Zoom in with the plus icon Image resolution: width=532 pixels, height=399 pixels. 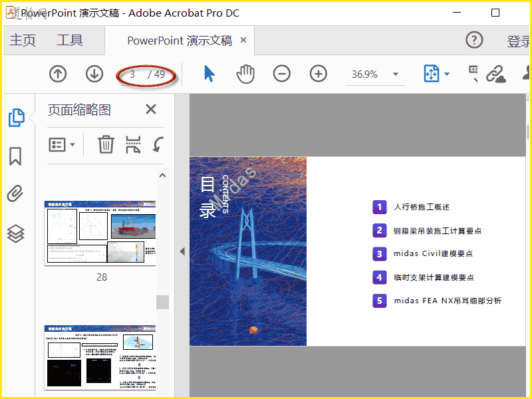[319, 74]
